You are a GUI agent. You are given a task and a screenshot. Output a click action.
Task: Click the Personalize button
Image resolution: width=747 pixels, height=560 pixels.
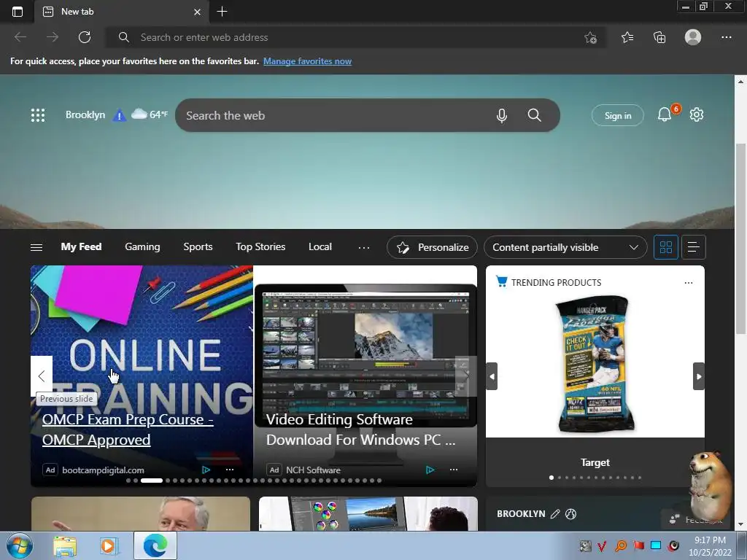click(432, 247)
